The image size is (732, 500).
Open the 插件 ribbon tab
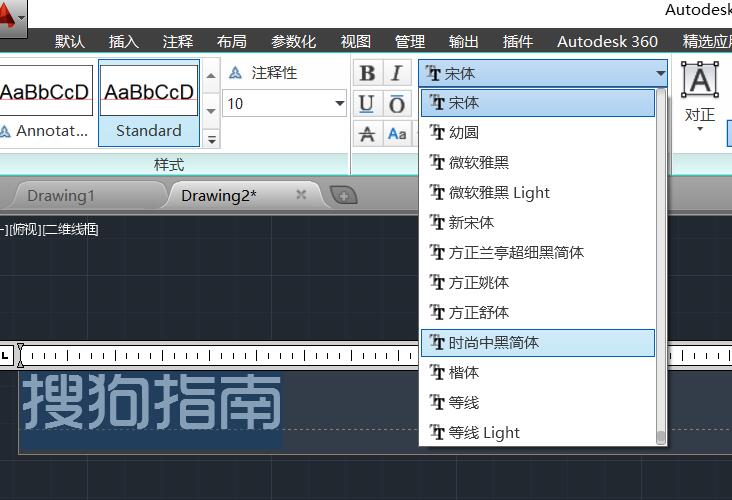click(518, 42)
